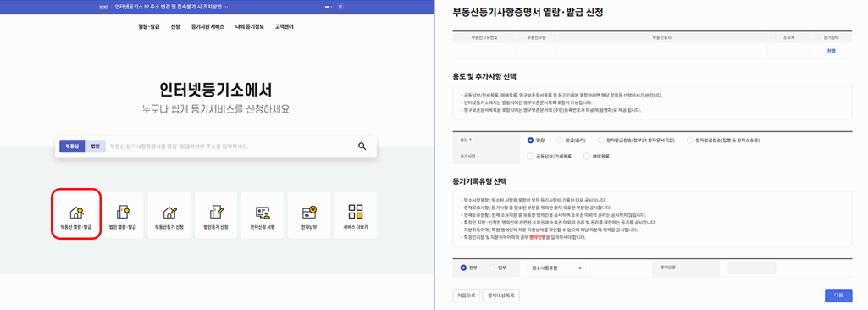
Task: Click the 부동산구분 column header
Action: pos(536,37)
